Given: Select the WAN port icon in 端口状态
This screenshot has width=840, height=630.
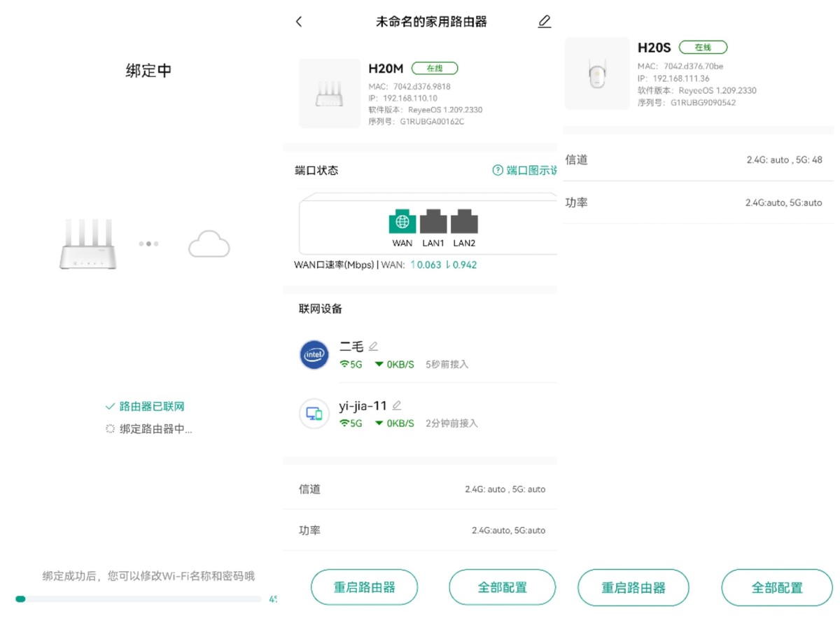Looking at the screenshot, I should [x=402, y=223].
